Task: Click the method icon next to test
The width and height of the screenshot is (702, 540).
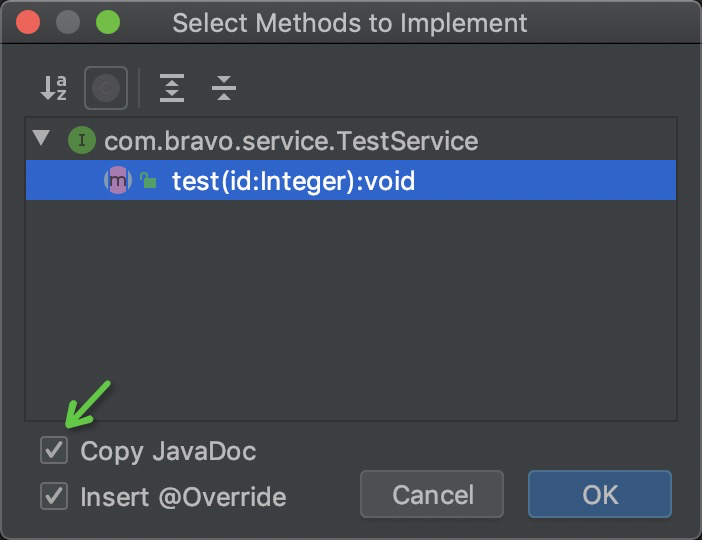Action: 118,181
